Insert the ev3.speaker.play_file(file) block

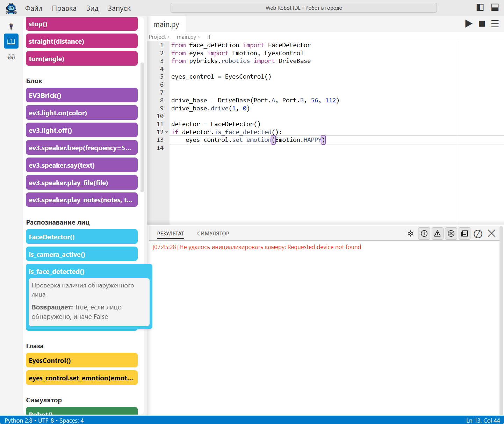pos(82,182)
